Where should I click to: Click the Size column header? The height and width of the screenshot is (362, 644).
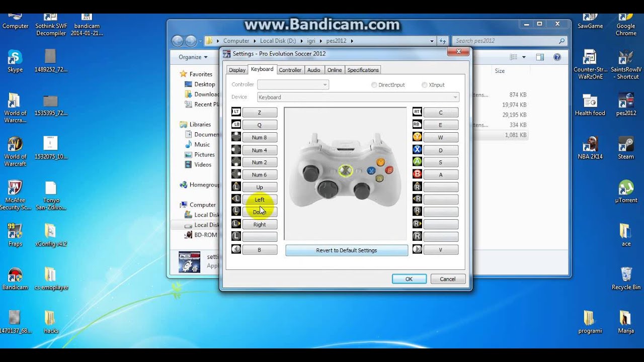tap(500, 71)
